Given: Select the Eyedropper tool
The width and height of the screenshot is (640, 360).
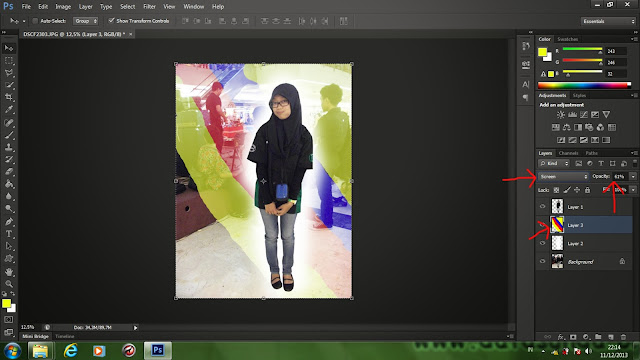Looking at the screenshot, I should pyautogui.click(x=9, y=109).
